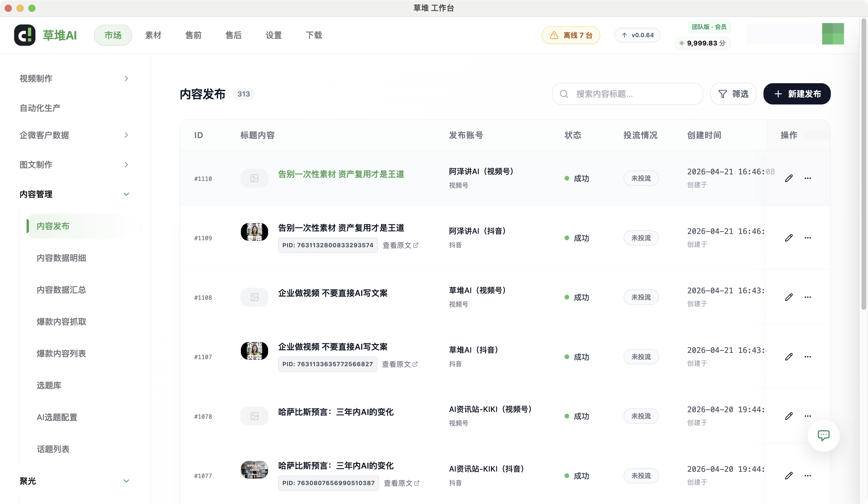
Task: Open 查看原文 link for PID 7631133635772566827
Action: tap(400, 364)
